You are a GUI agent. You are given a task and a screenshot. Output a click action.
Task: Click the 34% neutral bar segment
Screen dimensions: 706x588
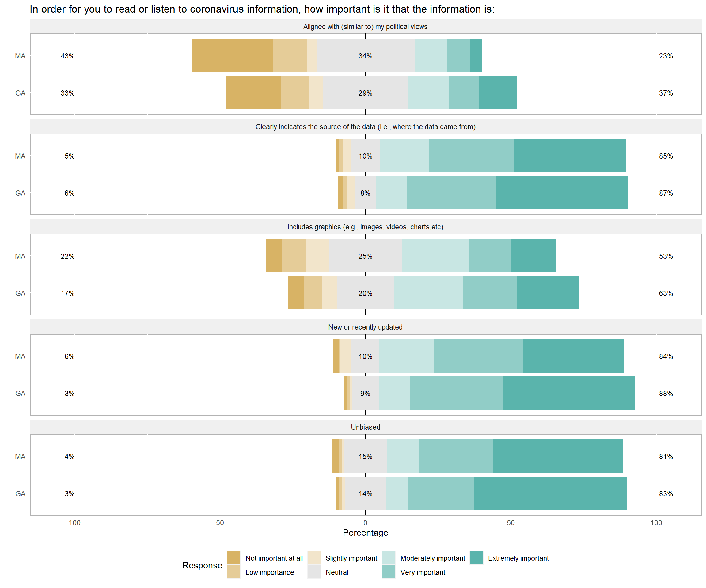pyautogui.click(x=366, y=56)
